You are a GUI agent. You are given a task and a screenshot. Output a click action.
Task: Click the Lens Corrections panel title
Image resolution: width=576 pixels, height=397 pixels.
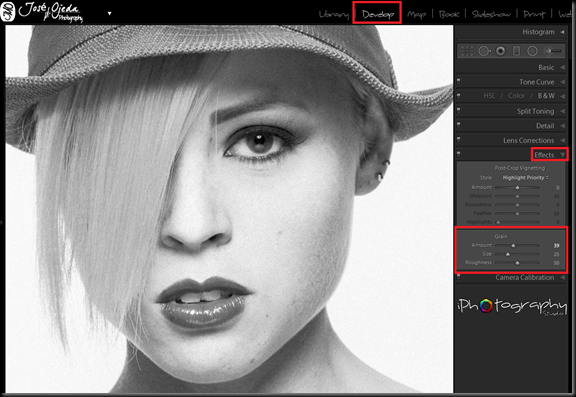coord(528,140)
